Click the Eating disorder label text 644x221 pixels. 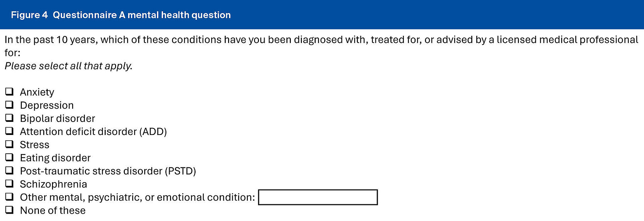pos(55,158)
